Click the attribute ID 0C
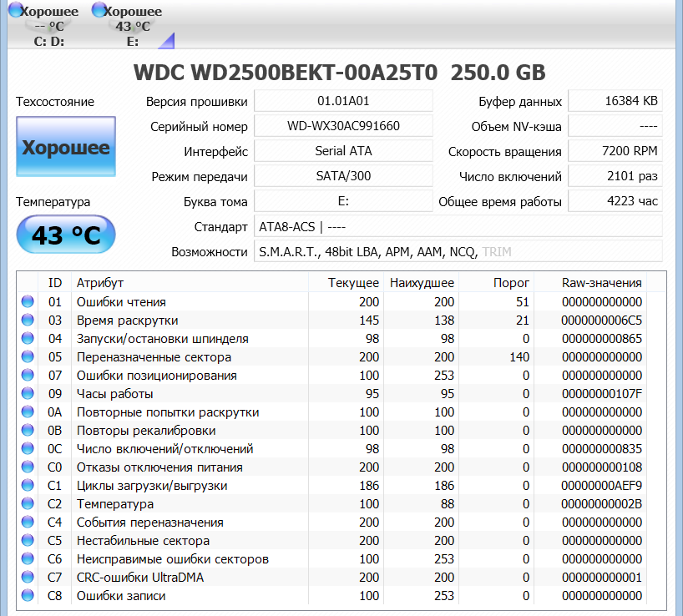The height and width of the screenshot is (616, 683). pyautogui.click(x=55, y=449)
